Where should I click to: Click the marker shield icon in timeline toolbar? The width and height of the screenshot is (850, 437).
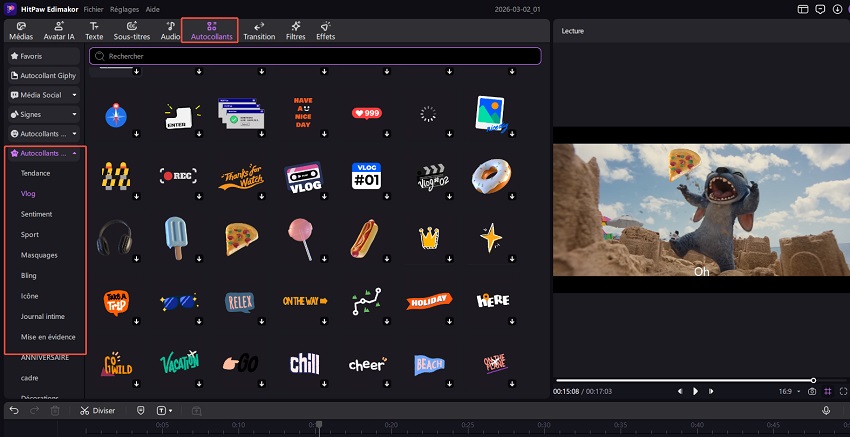tap(141, 410)
